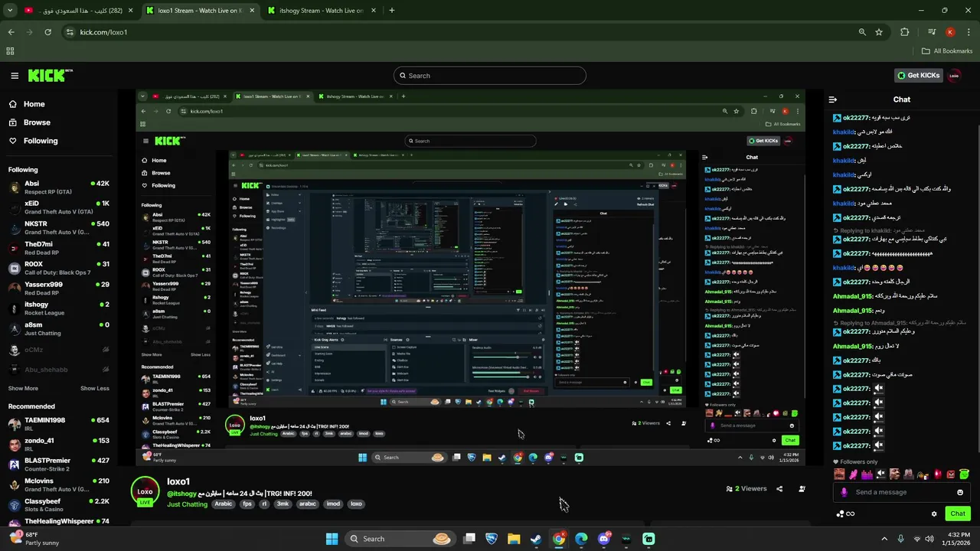Select the 3mk stream tag
Screen dimensions: 980x551
[x=283, y=504]
